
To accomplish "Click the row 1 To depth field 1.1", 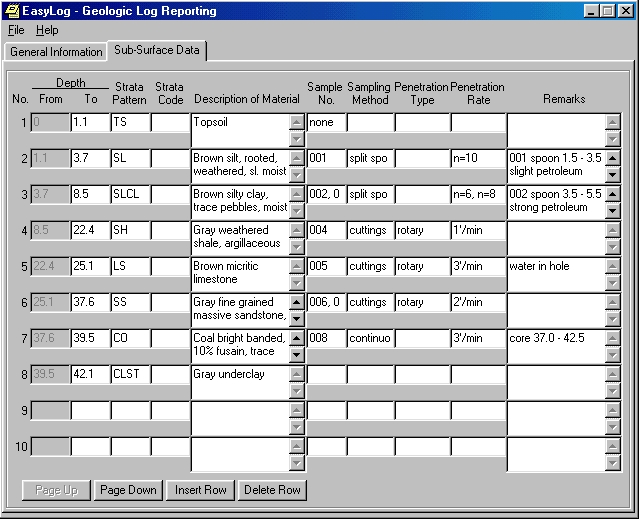I will [90, 122].
